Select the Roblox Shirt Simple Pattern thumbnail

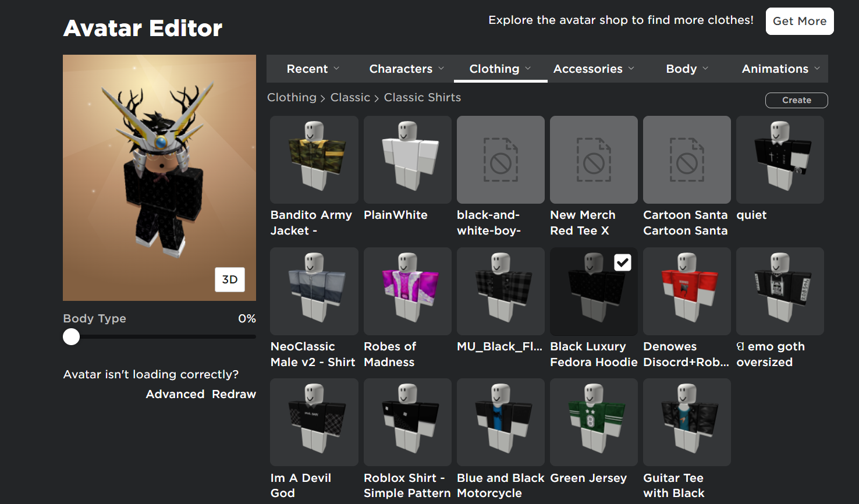coord(407,422)
